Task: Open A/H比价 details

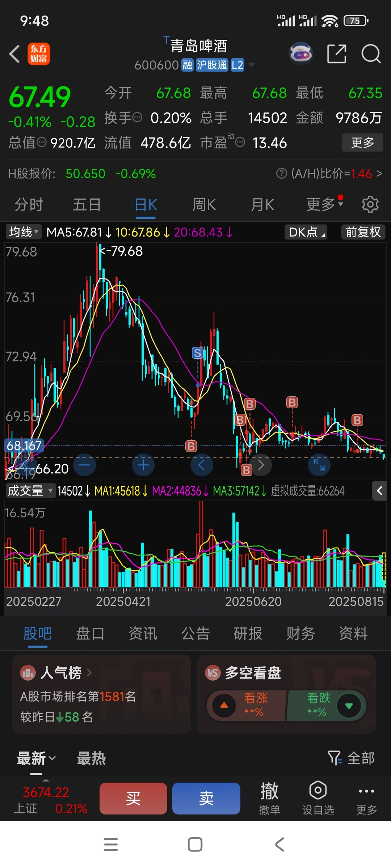Action: [x=329, y=174]
